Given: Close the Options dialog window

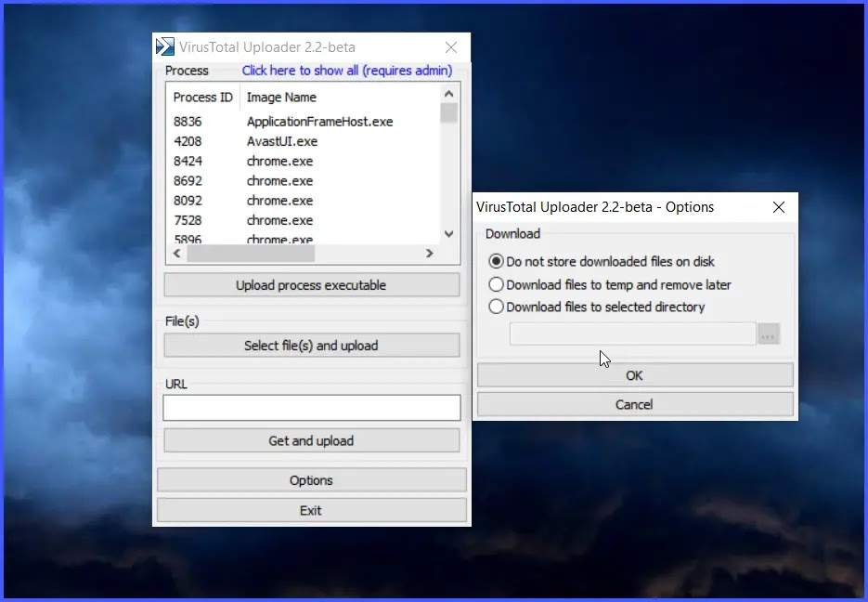Looking at the screenshot, I should coord(778,207).
